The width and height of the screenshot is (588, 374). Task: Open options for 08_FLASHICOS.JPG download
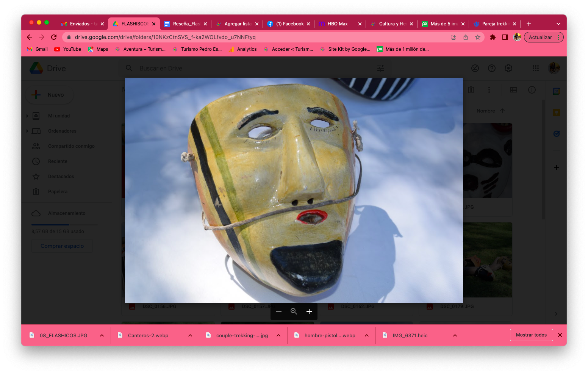click(102, 335)
